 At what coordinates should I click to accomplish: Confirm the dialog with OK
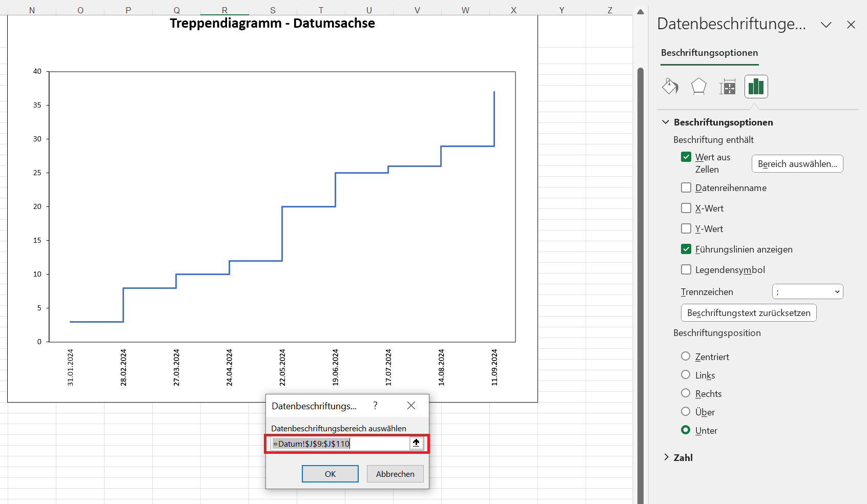tap(330, 474)
